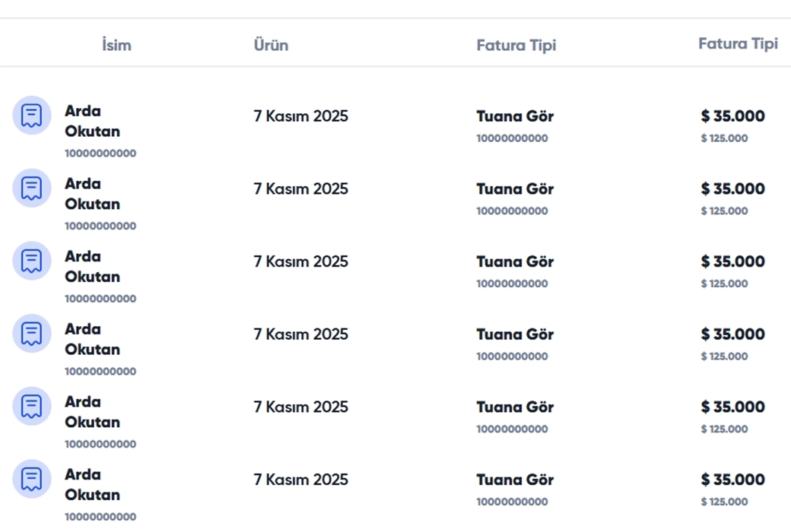Click 7 Kasım 2025 date in the last row
The image size is (791, 532).
click(x=301, y=480)
